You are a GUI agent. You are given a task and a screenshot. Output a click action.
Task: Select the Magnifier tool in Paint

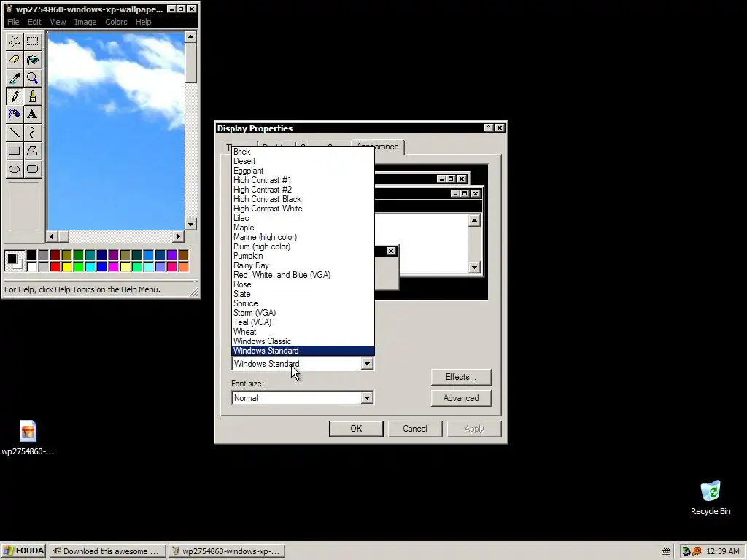pyautogui.click(x=32, y=77)
